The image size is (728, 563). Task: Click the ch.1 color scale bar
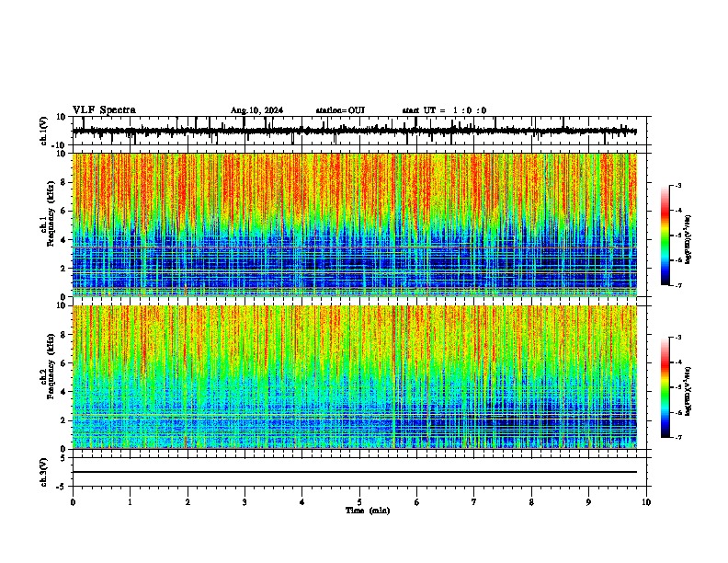tap(665, 236)
